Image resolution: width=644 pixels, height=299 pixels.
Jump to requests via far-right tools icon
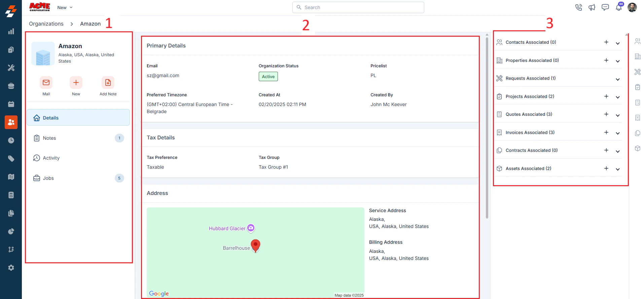tap(638, 72)
